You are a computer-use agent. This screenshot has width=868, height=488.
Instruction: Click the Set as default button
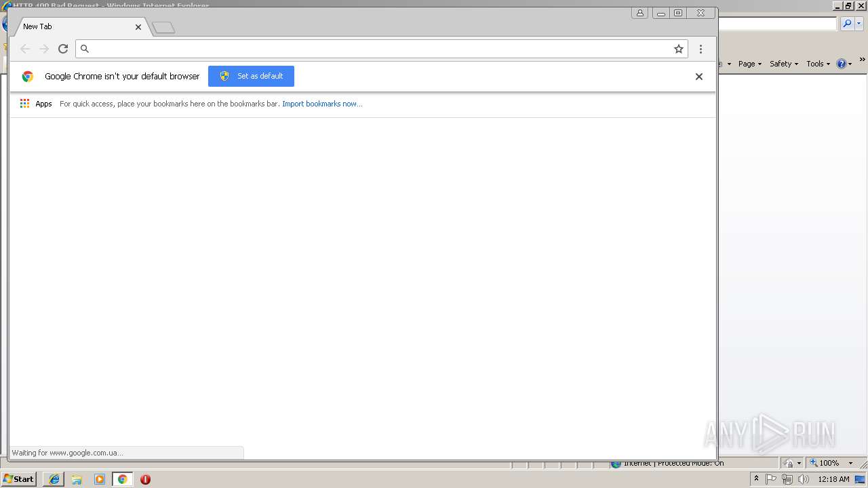click(x=251, y=76)
